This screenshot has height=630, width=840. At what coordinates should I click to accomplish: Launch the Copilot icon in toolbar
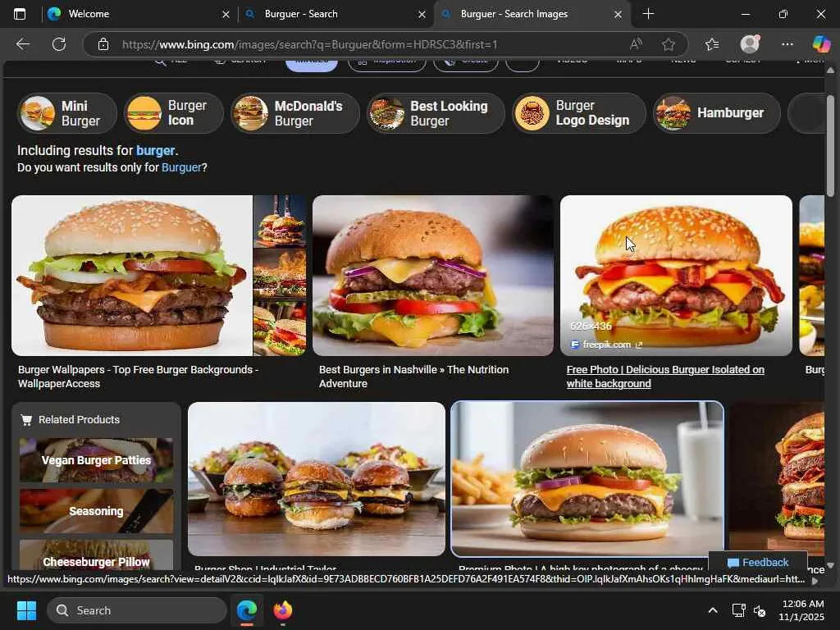pyautogui.click(x=821, y=44)
